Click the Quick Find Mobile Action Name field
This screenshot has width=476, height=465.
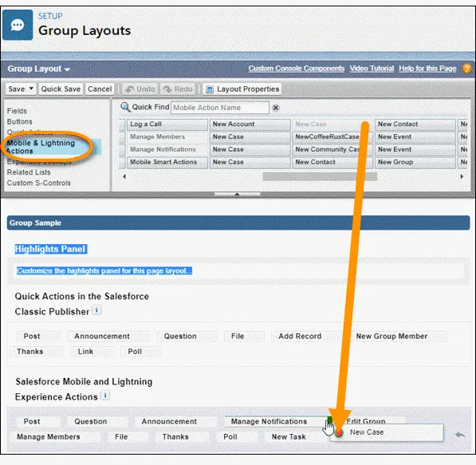click(x=220, y=108)
